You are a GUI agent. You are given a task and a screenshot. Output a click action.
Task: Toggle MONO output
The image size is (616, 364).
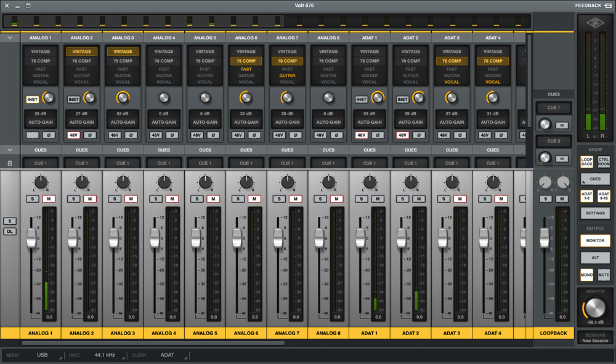tap(586, 275)
